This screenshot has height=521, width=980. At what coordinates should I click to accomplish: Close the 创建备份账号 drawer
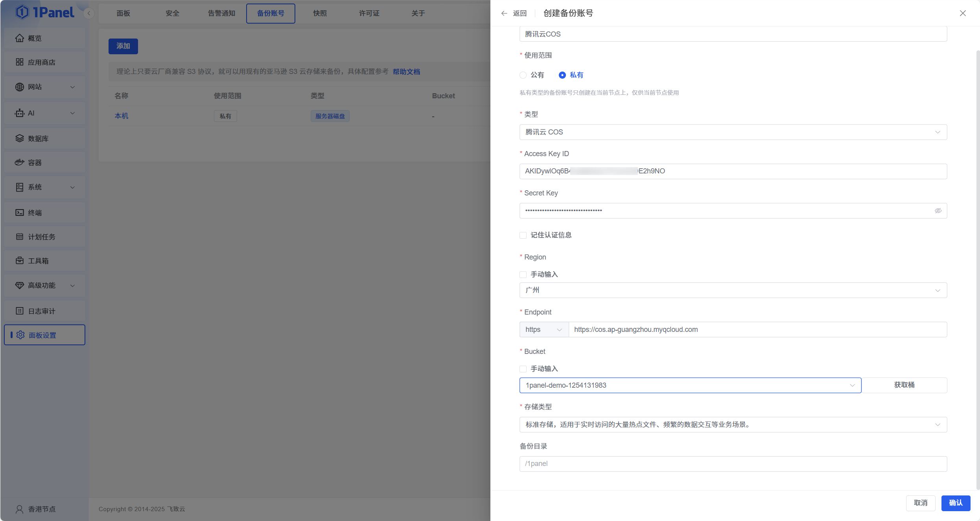pyautogui.click(x=963, y=13)
